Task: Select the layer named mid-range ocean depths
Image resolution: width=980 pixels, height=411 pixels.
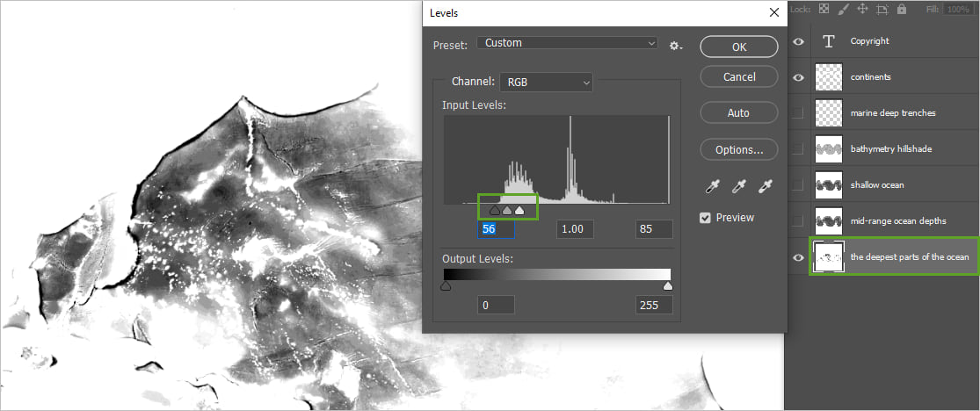Action: [898, 220]
